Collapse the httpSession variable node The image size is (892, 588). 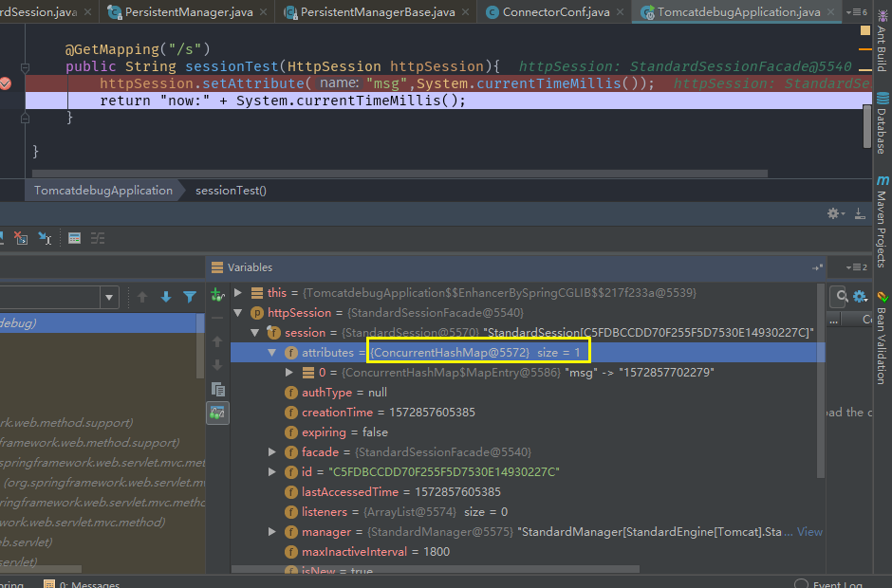pos(239,313)
